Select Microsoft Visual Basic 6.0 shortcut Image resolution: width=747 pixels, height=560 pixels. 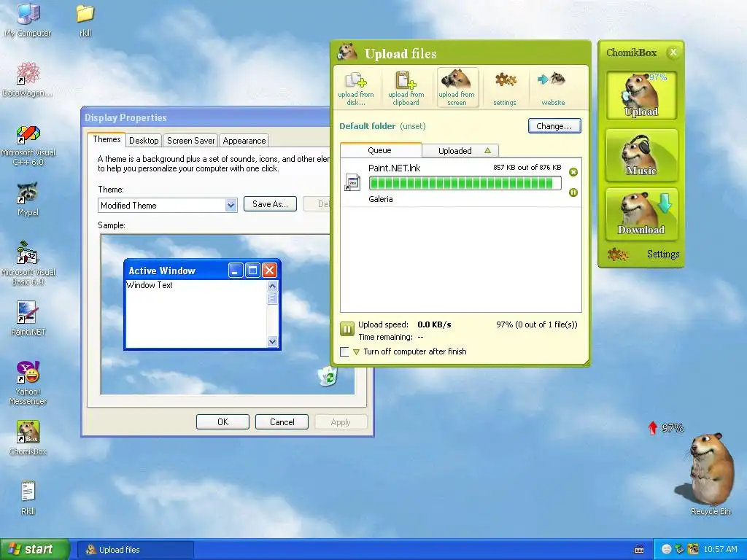28,263
